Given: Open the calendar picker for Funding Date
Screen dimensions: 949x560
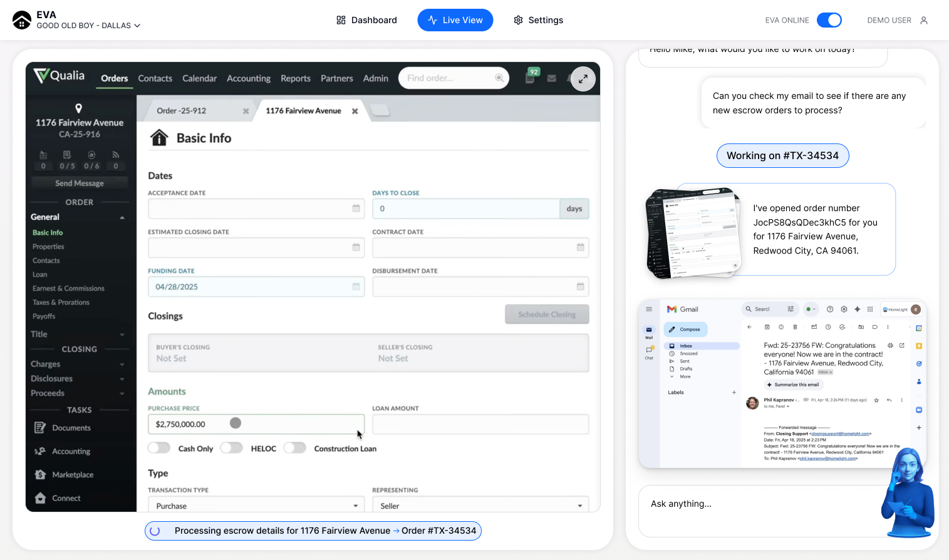Looking at the screenshot, I should pos(356,286).
